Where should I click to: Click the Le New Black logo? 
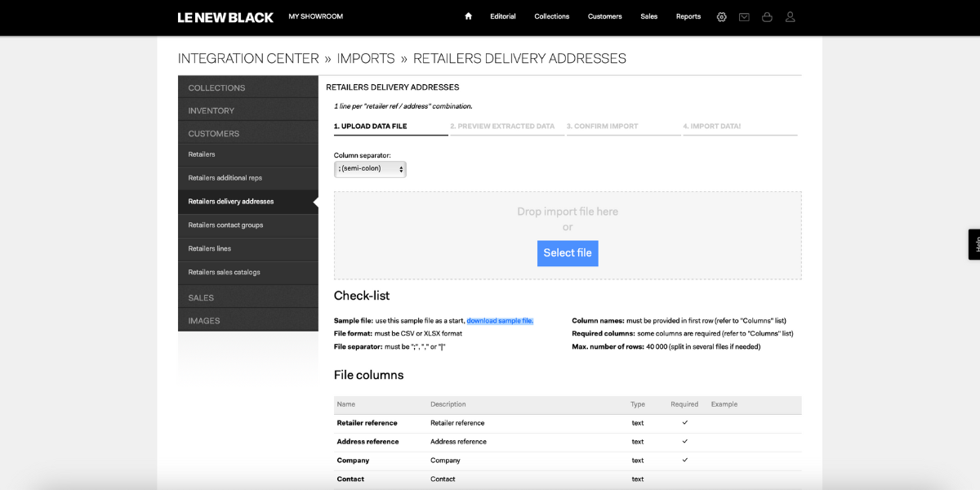[x=225, y=17]
